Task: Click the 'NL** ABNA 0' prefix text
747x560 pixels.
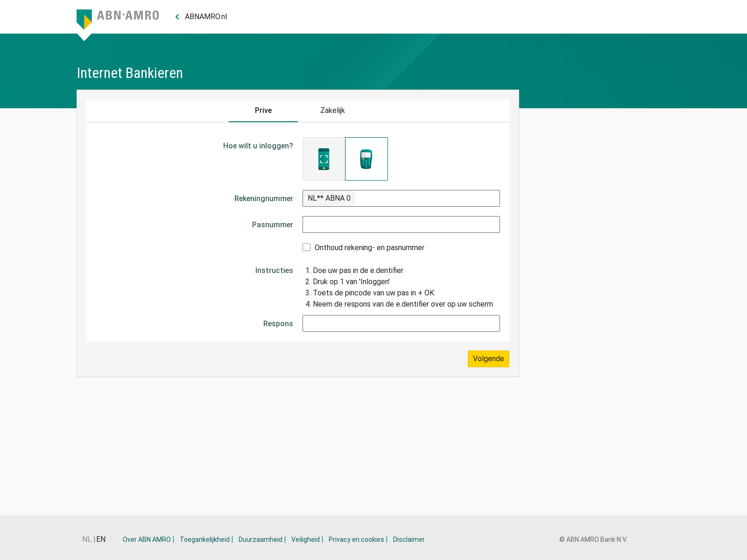Action: (329, 198)
